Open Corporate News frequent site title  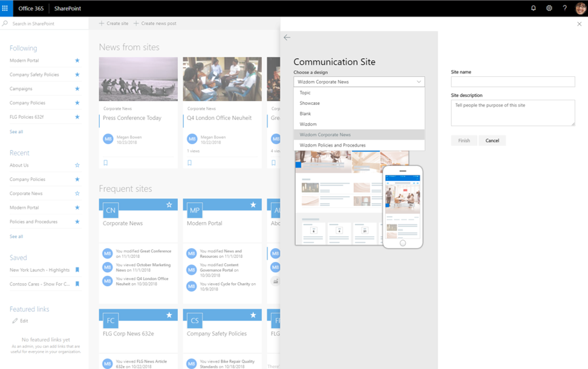[x=123, y=223]
